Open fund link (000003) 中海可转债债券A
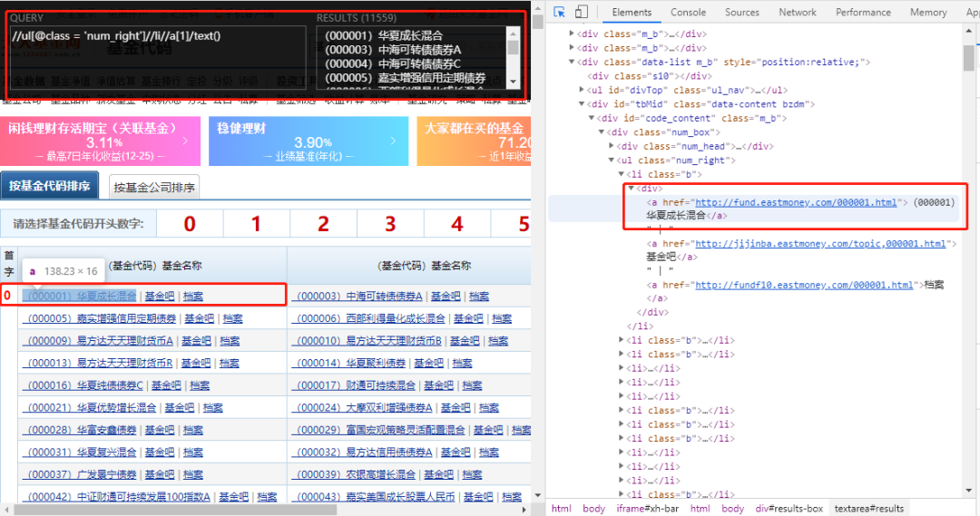This screenshot has width=980, height=516. (357, 297)
